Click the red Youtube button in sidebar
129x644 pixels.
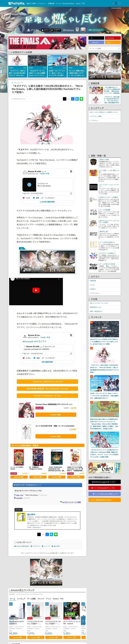click(x=113, y=38)
